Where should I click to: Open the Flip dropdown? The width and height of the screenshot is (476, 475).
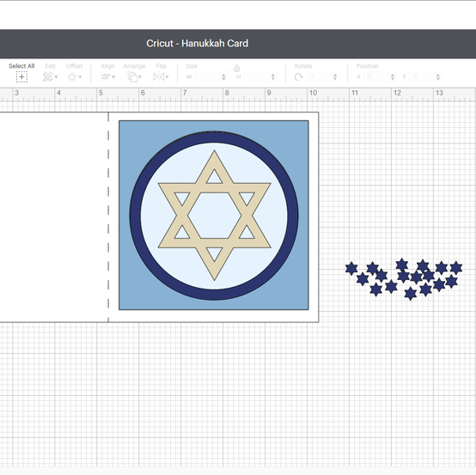click(x=161, y=76)
